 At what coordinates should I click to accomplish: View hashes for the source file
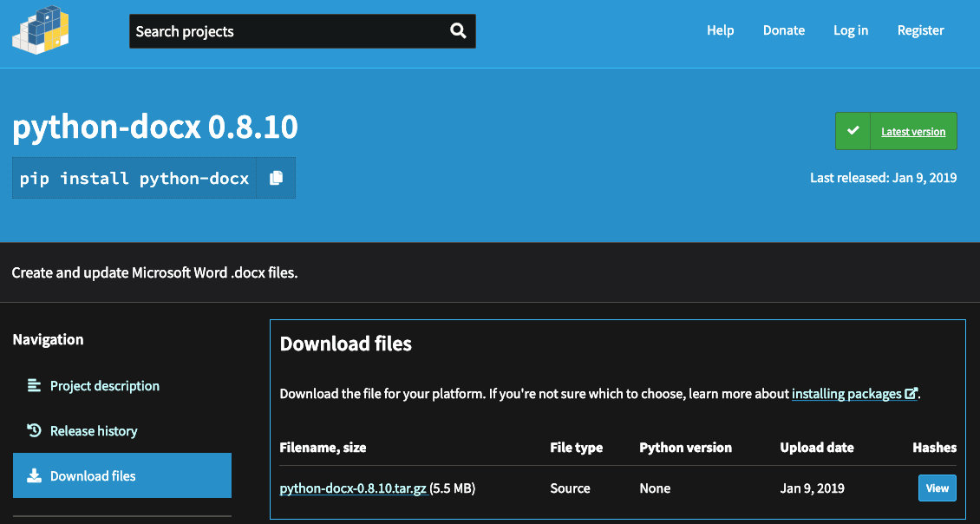tap(937, 488)
